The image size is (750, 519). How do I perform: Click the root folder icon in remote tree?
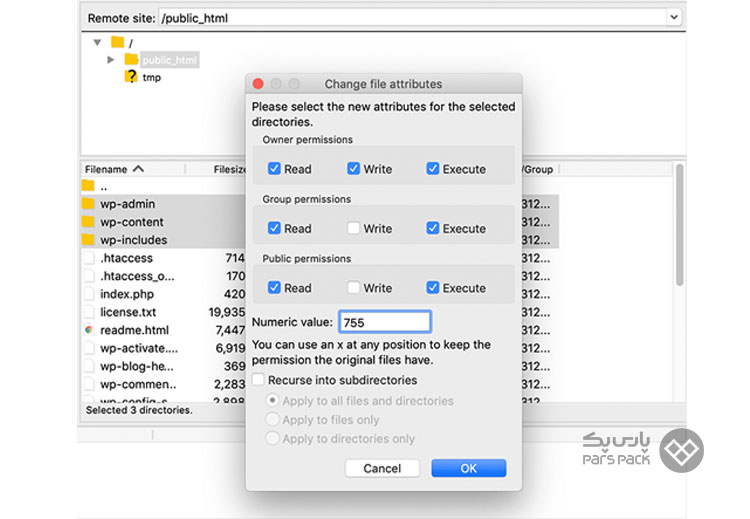tap(118, 42)
